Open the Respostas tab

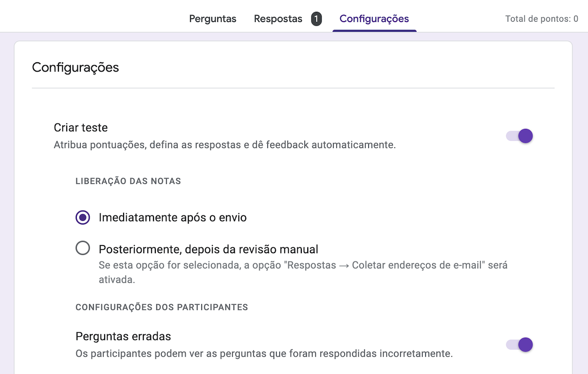[x=278, y=19]
